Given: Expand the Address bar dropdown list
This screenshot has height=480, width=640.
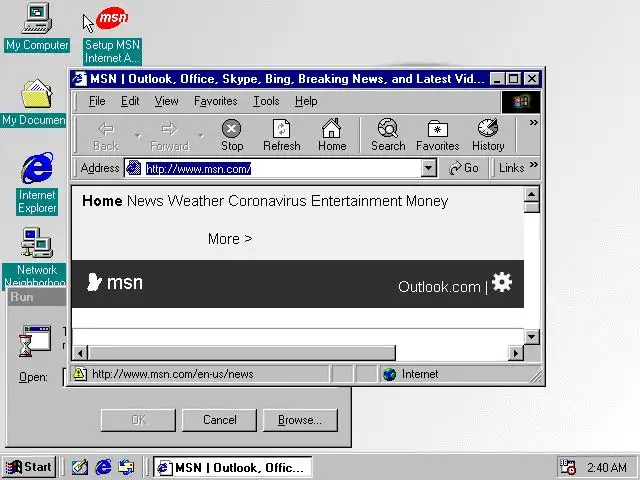Looking at the screenshot, I should (429, 168).
